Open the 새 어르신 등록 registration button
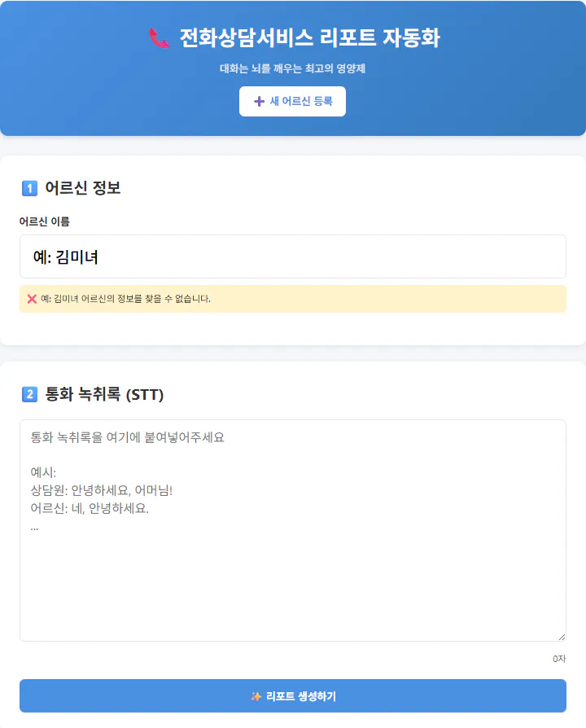This screenshot has width=586, height=728. (x=292, y=101)
